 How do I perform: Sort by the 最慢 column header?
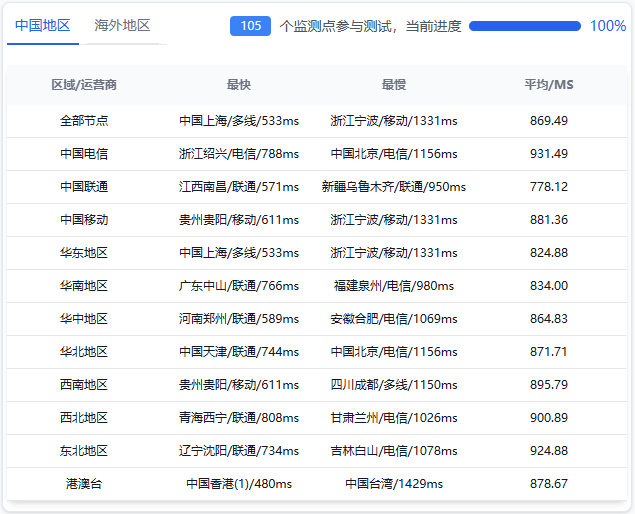click(394, 85)
